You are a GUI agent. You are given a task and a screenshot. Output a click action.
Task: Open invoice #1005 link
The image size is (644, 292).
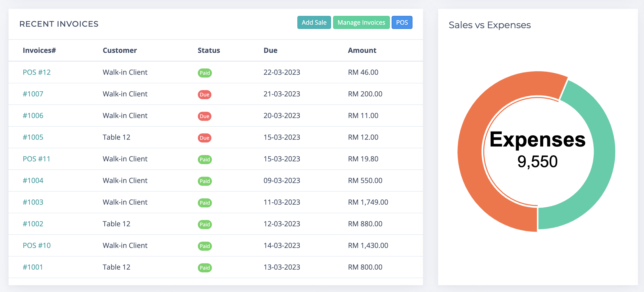coord(33,137)
